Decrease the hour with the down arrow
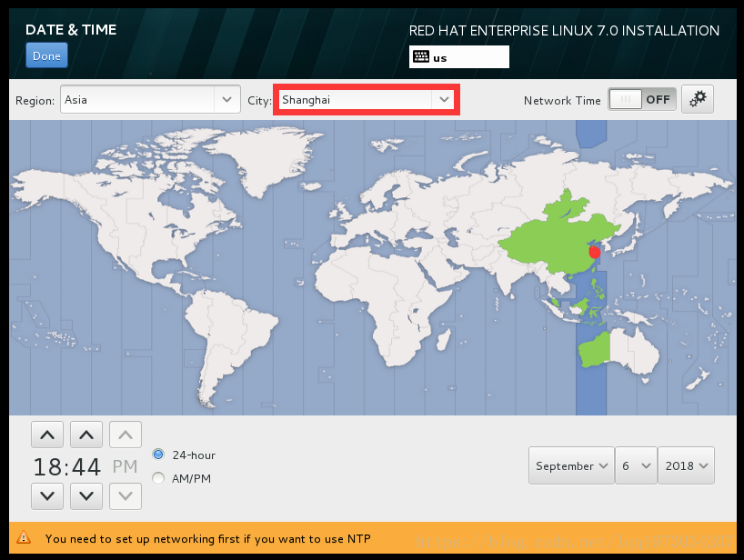The image size is (744, 560). click(x=47, y=496)
